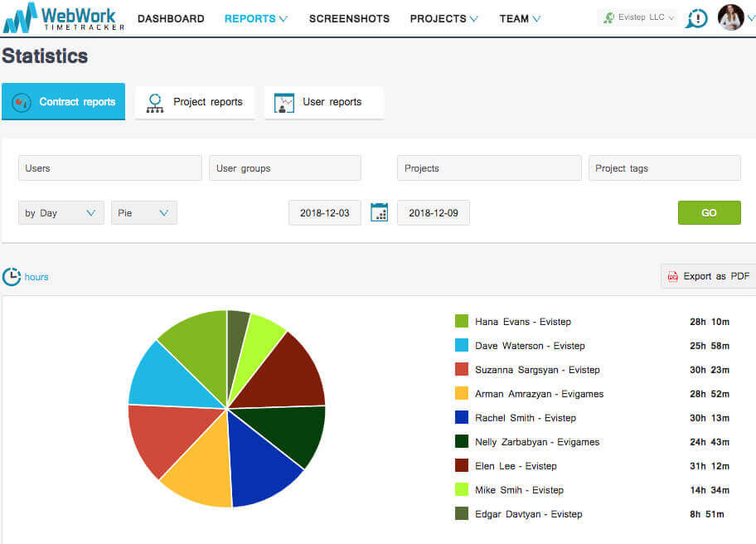Select 'Arman Amrazyan - Evigames' legend label
Image resolution: width=756 pixels, height=544 pixels.
tap(539, 394)
